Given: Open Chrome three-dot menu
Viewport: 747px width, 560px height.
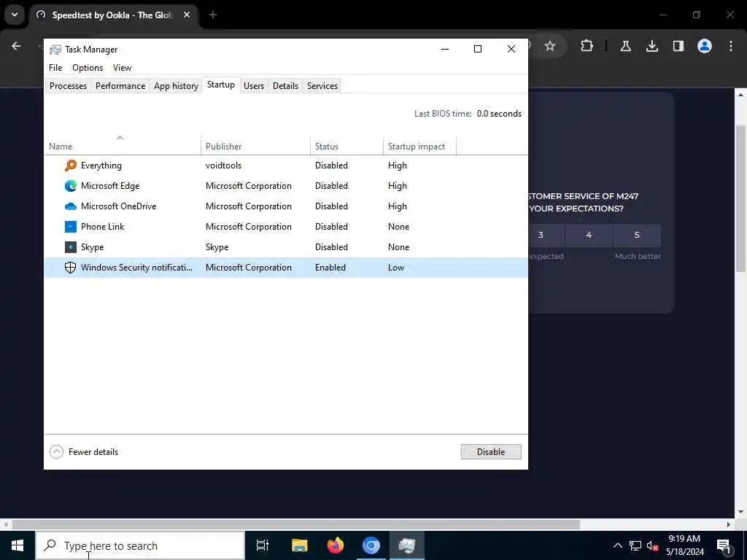Looking at the screenshot, I should click(731, 46).
